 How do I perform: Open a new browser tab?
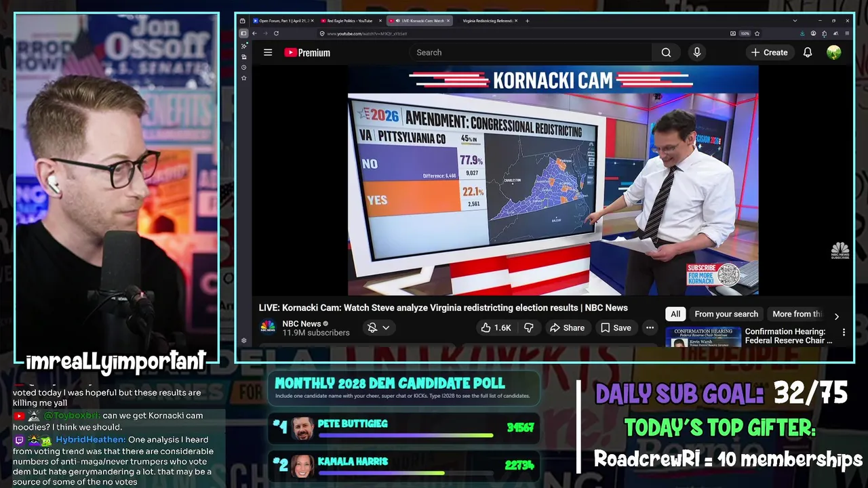click(528, 20)
